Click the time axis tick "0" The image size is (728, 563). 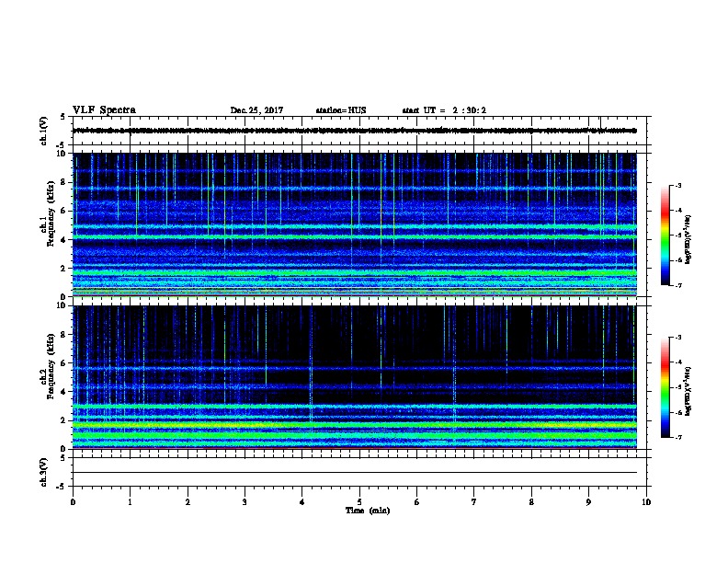tap(73, 502)
